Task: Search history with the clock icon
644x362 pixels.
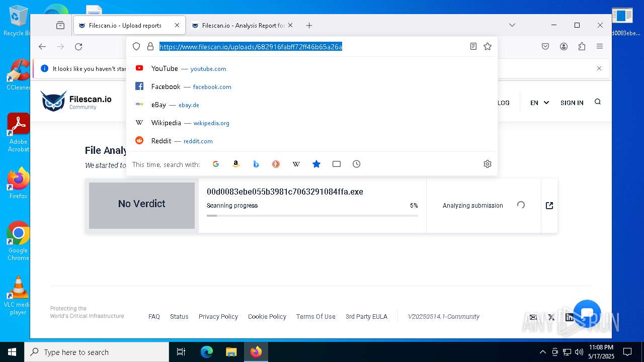Action: pos(357,164)
